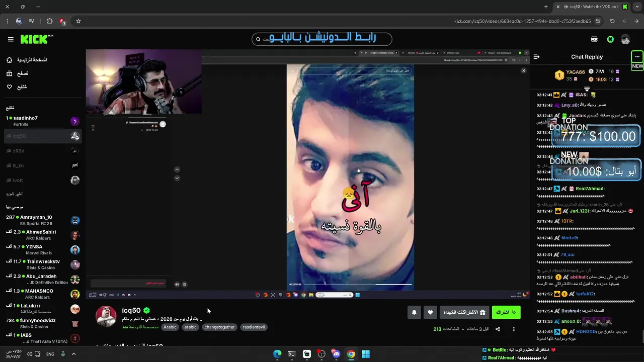Expand the gift leaderboard chevron
Image resolution: width=644 pixels, height=362 pixels.
587,88
